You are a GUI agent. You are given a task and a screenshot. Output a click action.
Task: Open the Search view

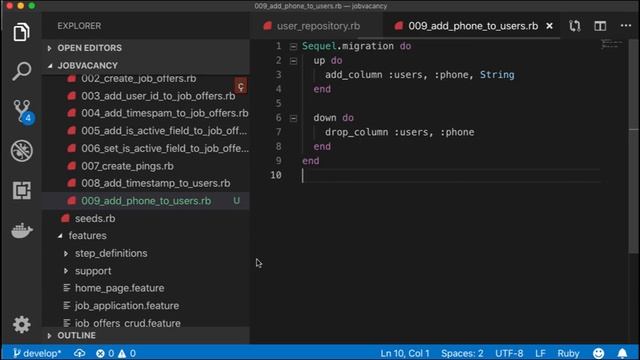click(x=21, y=71)
